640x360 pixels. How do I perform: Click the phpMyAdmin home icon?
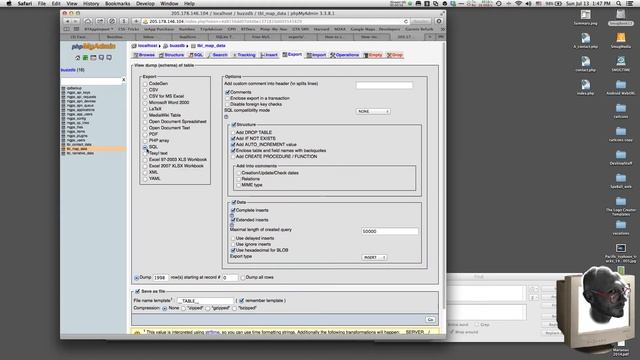[x=78, y=58]
